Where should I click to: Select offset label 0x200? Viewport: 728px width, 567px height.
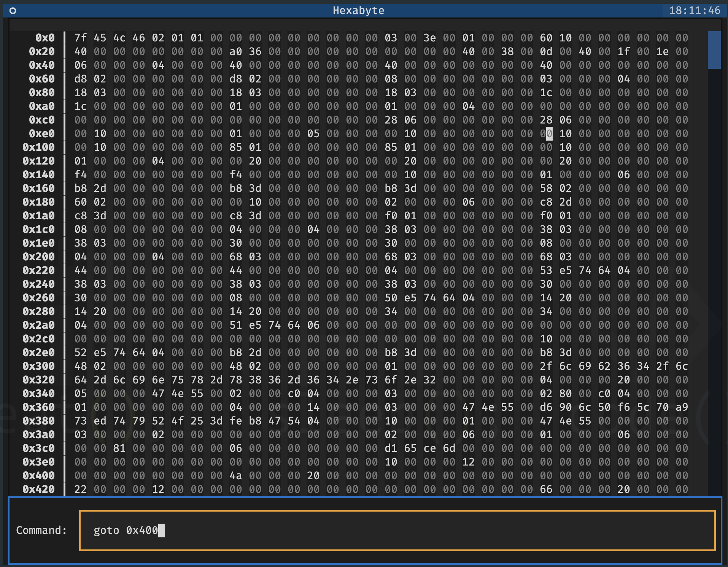[x=39, y=257]
